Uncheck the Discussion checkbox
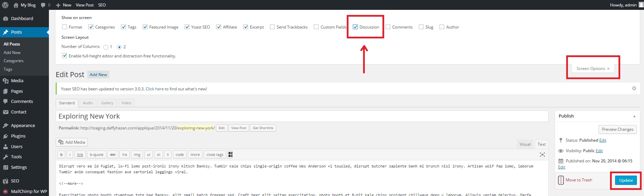The height and width of the screenshot is (196, 644). 355,27
